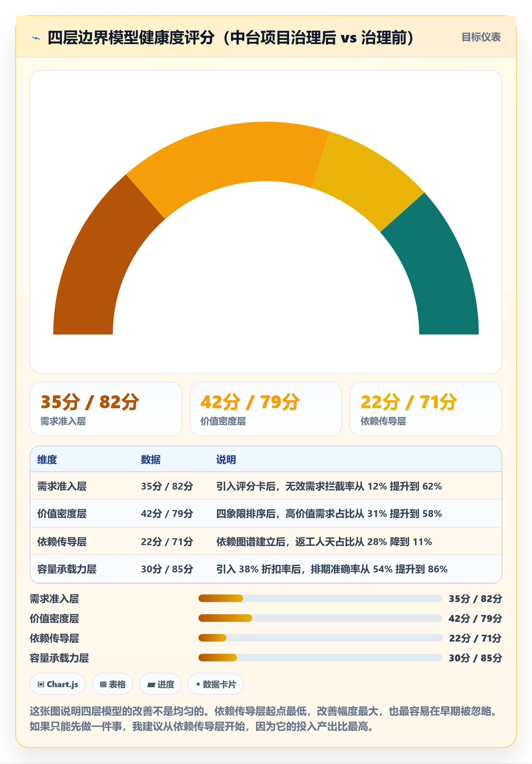Click the 30分 / 85分 table cell
The height and width of the screenshot is (764, 532).
167,569
